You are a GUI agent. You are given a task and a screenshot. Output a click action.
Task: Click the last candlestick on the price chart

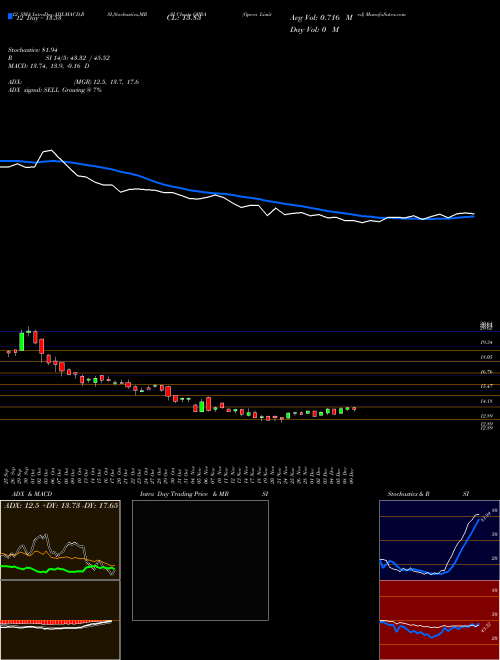354,409
